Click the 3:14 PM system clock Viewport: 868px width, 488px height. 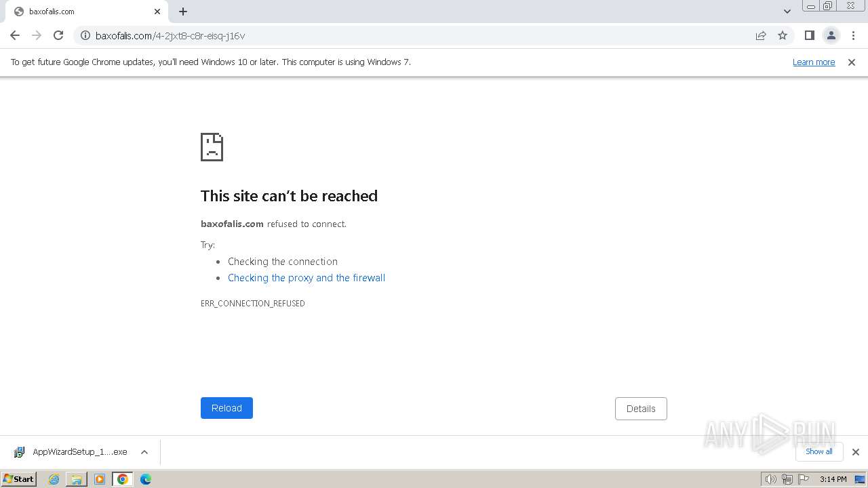pos(833,479)
